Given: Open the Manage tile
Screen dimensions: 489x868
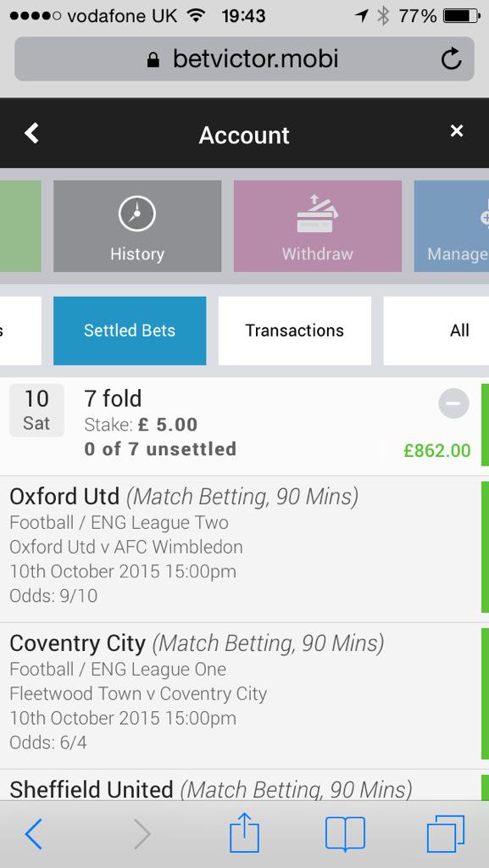Looking at the screenshot, I should click(x=452, y=226).
